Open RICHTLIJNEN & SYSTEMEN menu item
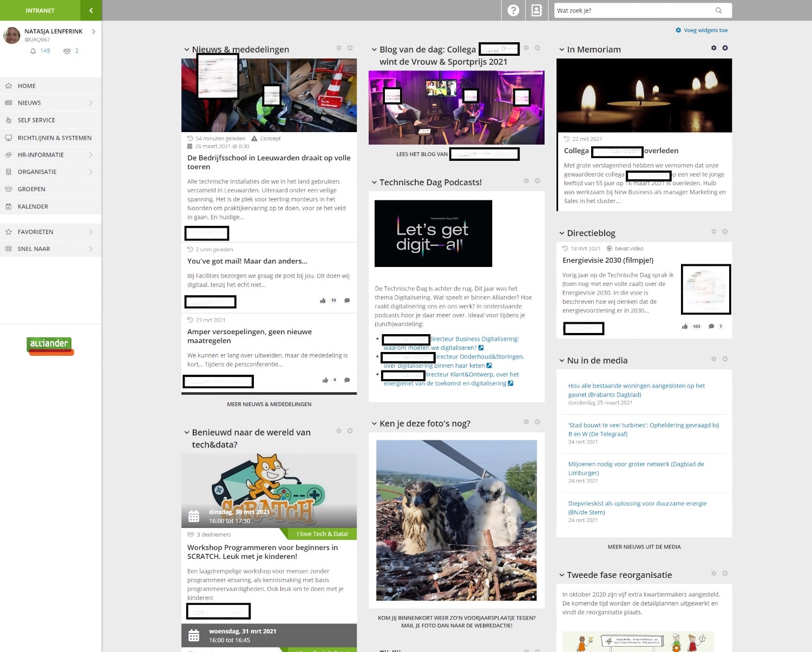812x652 pixels. (51, 138)
